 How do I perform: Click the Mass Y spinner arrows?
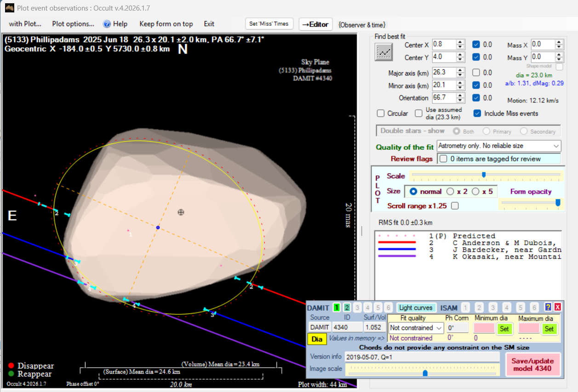coord(559,57)
